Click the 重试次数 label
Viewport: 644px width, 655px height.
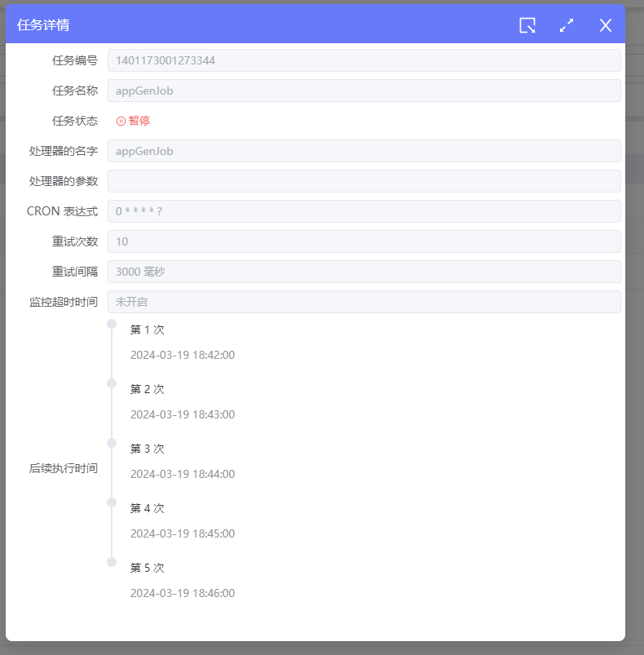[75, 241]
